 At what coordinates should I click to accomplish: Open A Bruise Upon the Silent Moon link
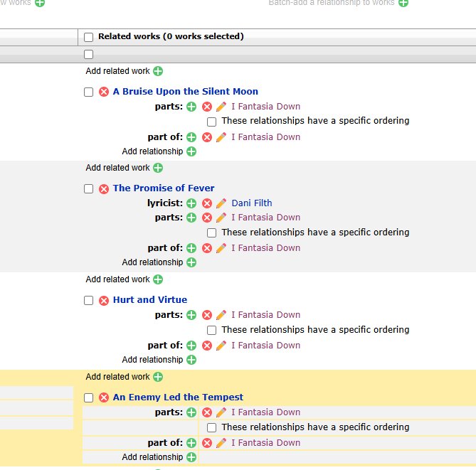point(186,91)
